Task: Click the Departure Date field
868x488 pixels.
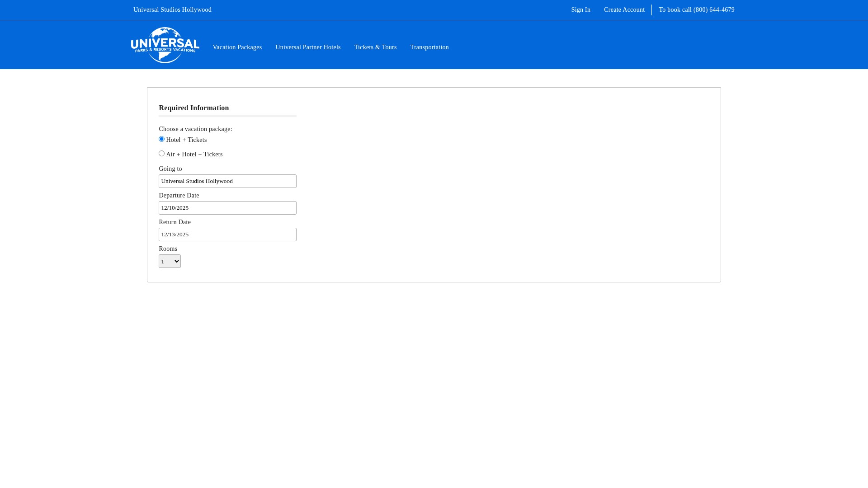Action: [x=227, y=208]
